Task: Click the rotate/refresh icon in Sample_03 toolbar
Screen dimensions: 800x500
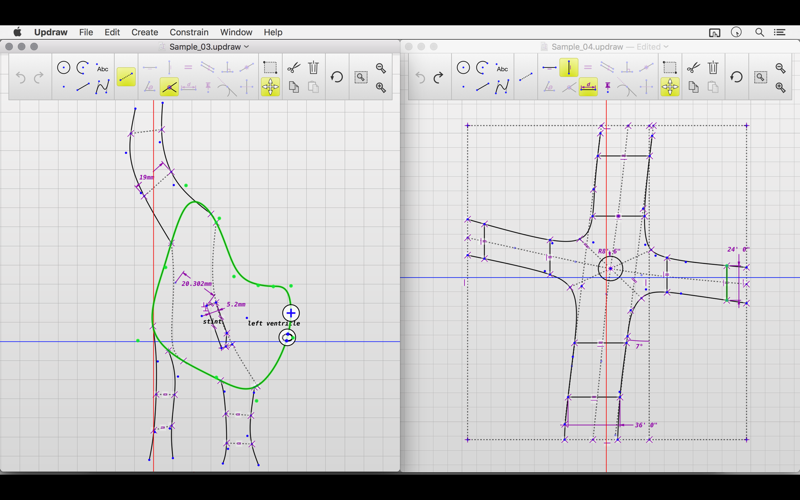Action: tap(337, 78)
